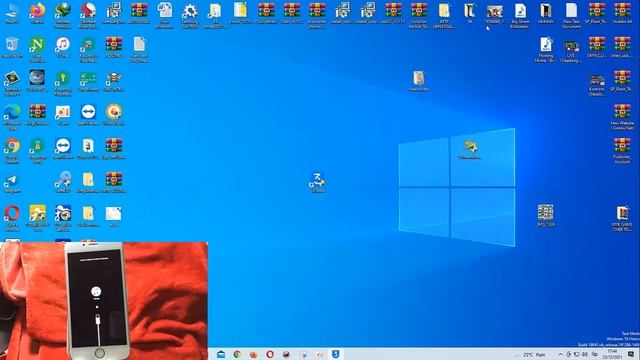The width and height of the screenshot is (640, 360).
Task: Select the bee-shaped shortcut icon
Action: (113, 81)
